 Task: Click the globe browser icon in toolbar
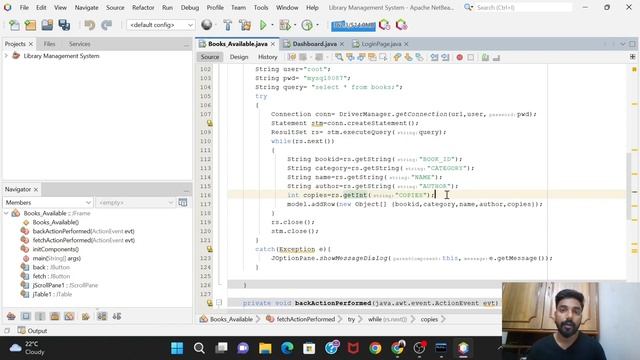click(x=207, y=25)
